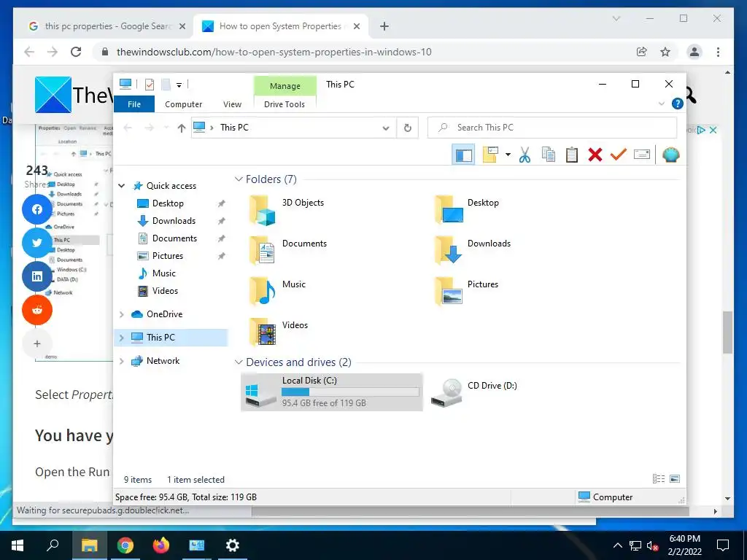Select Network in the navigation pane
747x560 pixels.
coord(163,361)
